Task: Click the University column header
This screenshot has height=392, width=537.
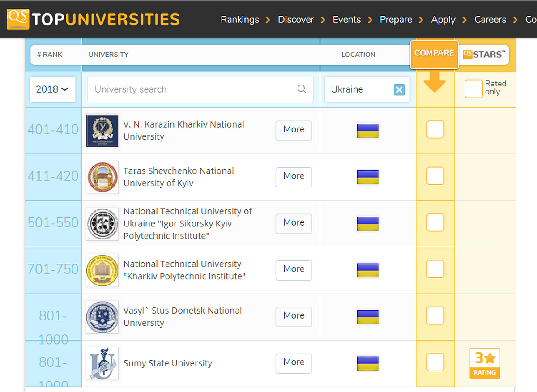Action: [108, 55]
